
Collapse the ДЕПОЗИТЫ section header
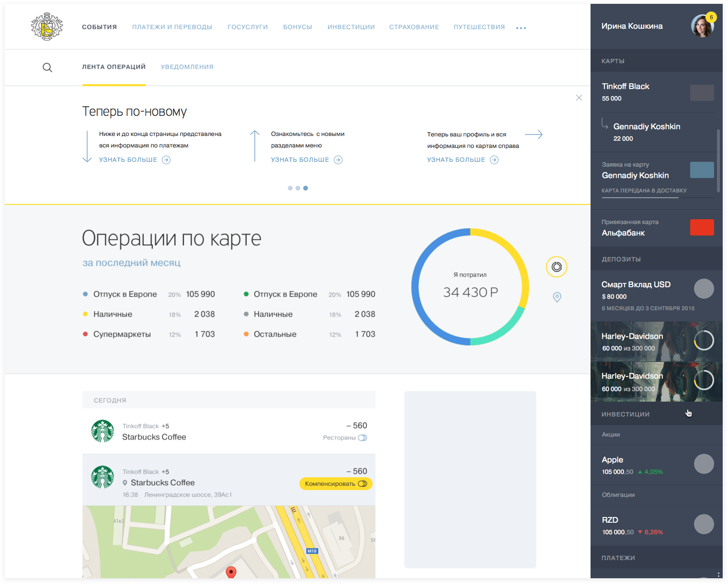click(x=657, y=259)
